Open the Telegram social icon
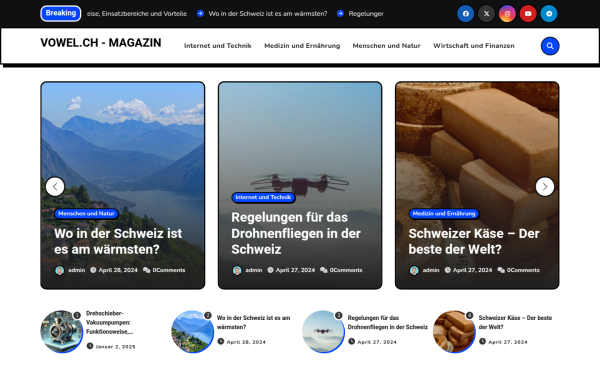 (549, 14)
